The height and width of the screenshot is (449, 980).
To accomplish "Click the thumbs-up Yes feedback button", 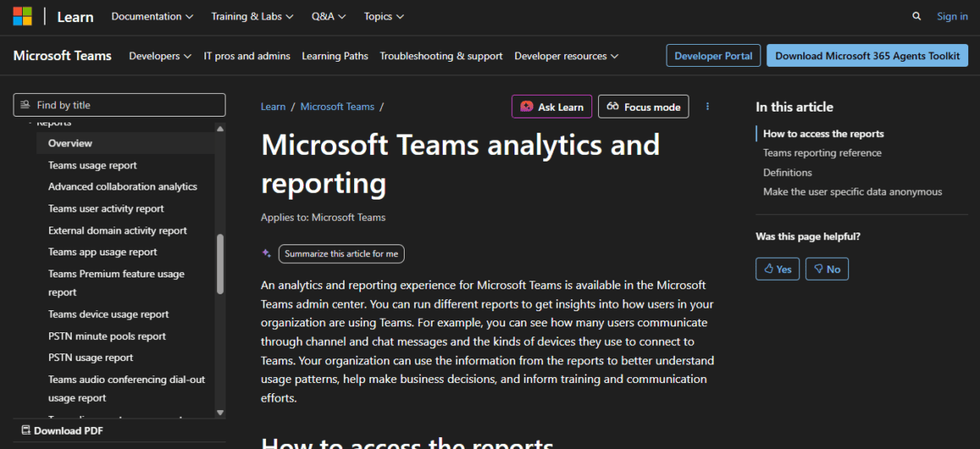I will [x=777, y=269].
